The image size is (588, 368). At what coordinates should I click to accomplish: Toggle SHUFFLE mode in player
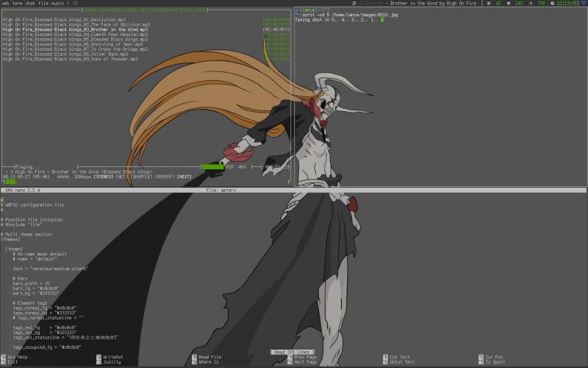point(141,177)
